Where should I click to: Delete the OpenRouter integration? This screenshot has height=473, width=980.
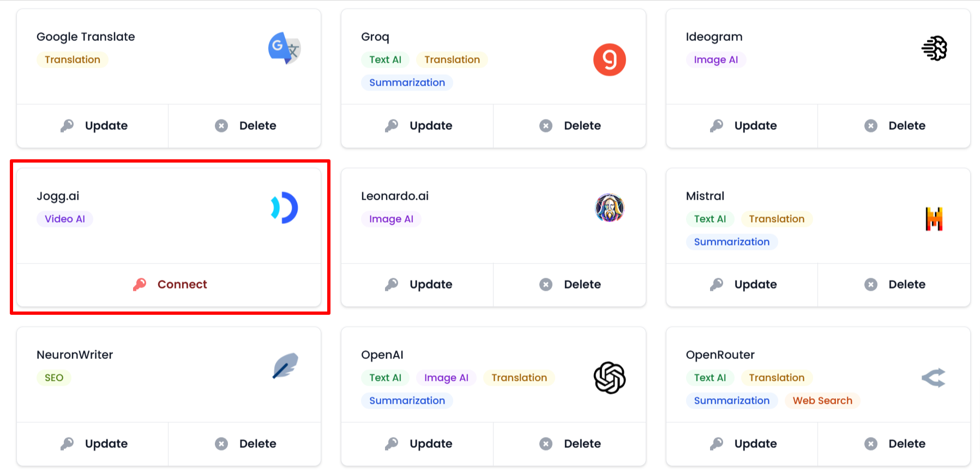tap(895, 444)
